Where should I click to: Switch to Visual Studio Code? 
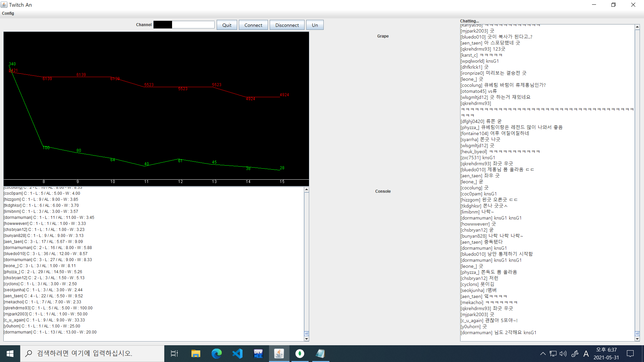click(x=237, y=354)
